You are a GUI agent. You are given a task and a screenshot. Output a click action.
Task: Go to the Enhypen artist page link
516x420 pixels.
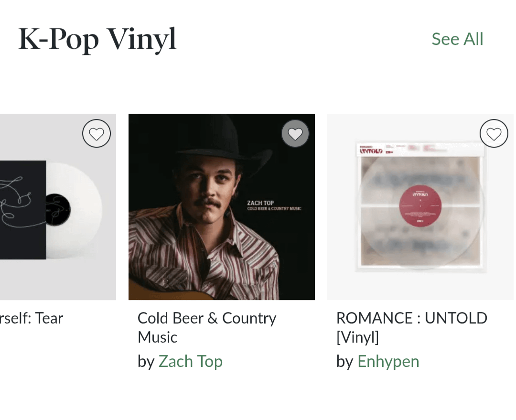coord(388,361)
